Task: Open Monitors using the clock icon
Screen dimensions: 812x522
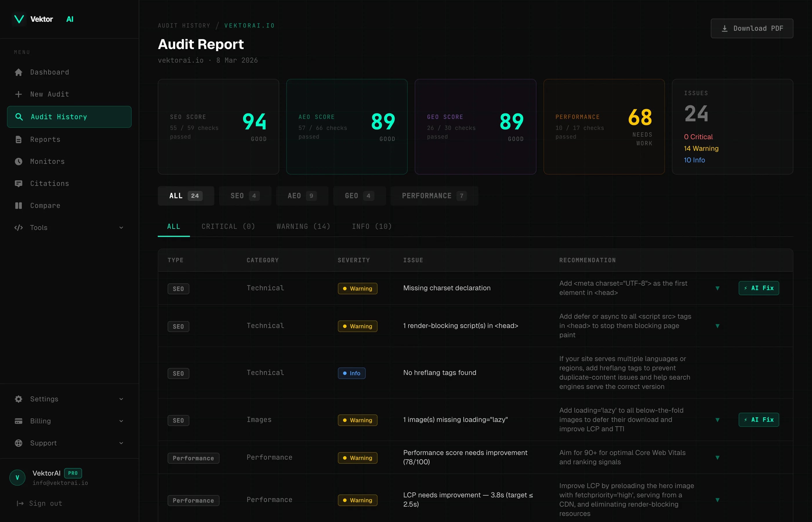Action: point(19,161)
